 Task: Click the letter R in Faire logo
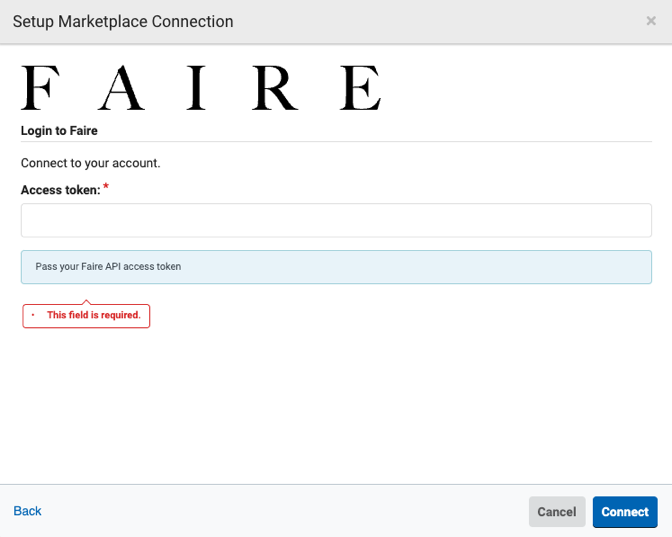pyautogui.click(x=274, y=88)
